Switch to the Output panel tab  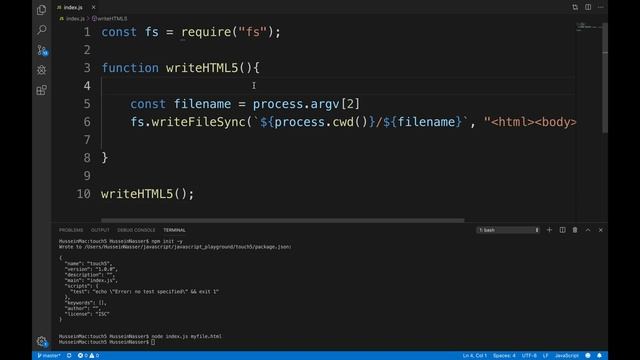click(x=100, y=230)
